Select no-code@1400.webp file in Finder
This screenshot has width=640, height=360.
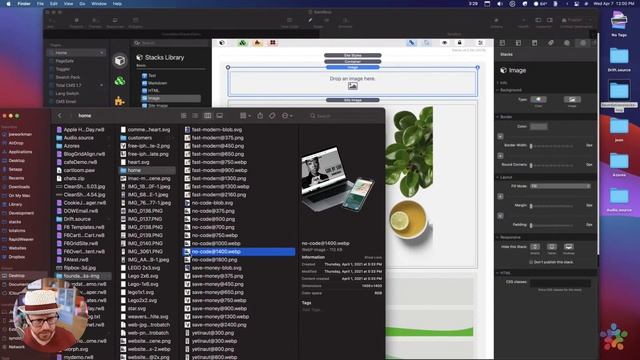click(x=239, y=251)
